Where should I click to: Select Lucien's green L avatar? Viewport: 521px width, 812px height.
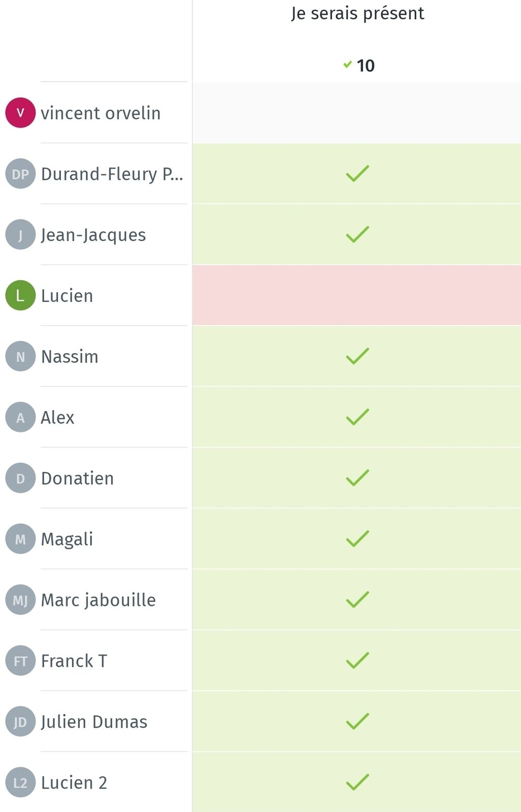tap(20, 295)
